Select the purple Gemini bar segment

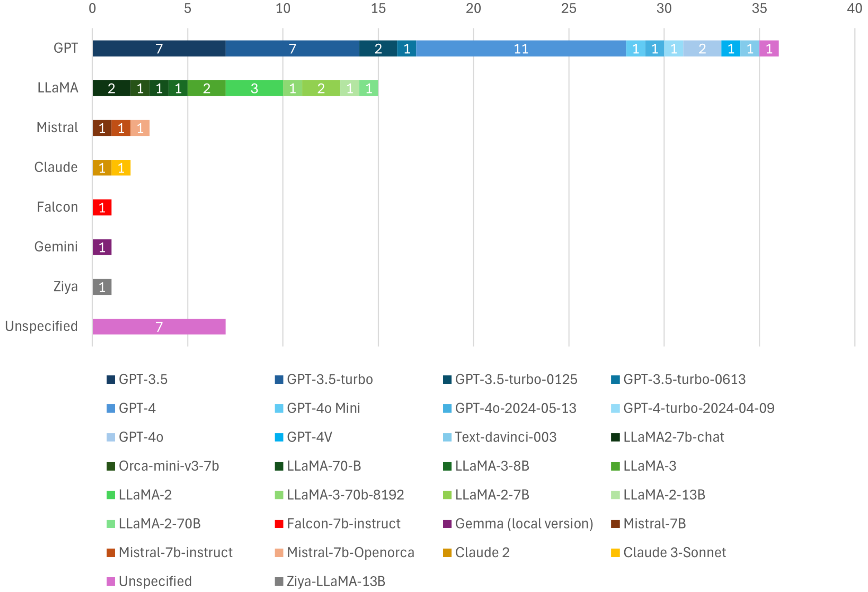click(x=102, y=247)
